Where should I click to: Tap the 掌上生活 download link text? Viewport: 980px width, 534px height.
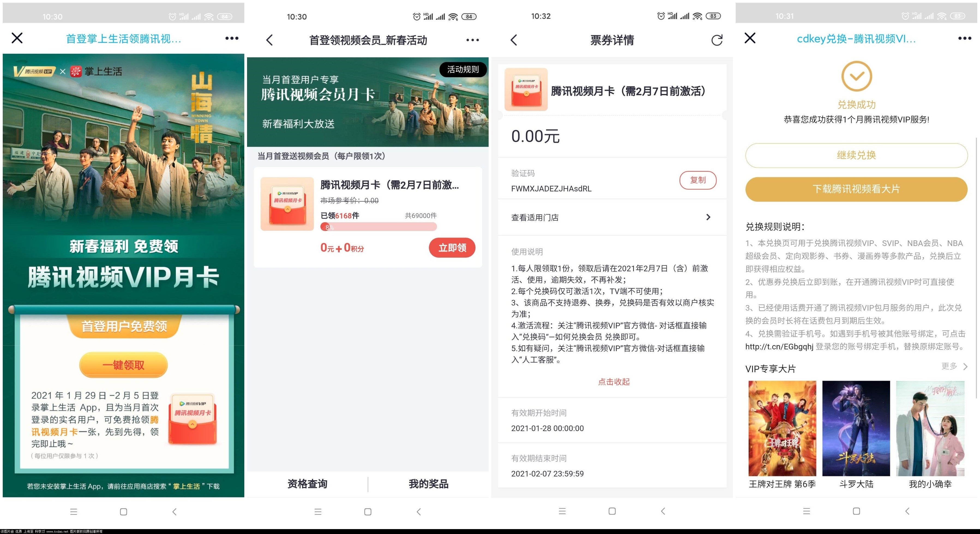tap(187, 486)
